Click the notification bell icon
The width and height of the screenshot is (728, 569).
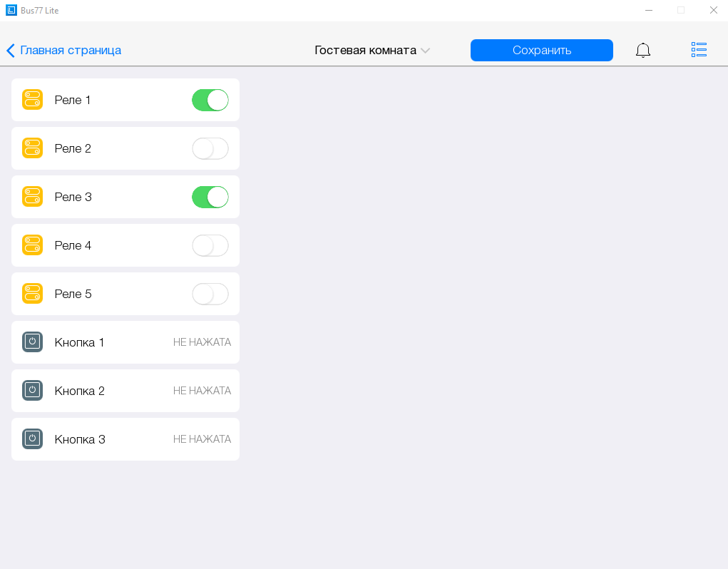pyautogui.click(x=642, y=50)
